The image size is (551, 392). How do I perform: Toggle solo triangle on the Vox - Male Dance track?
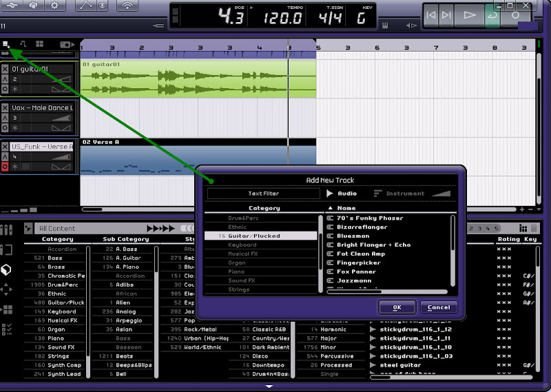pyautogui.click(x=5, y=118)
